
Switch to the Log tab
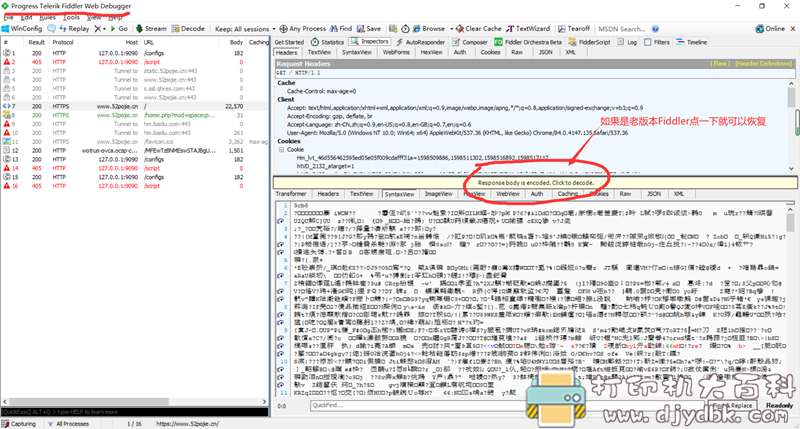coord(628,42)
